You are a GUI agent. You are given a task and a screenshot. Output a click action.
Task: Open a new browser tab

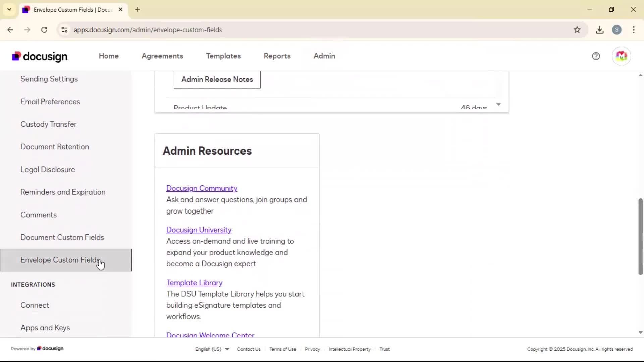(x=138, y=9)
